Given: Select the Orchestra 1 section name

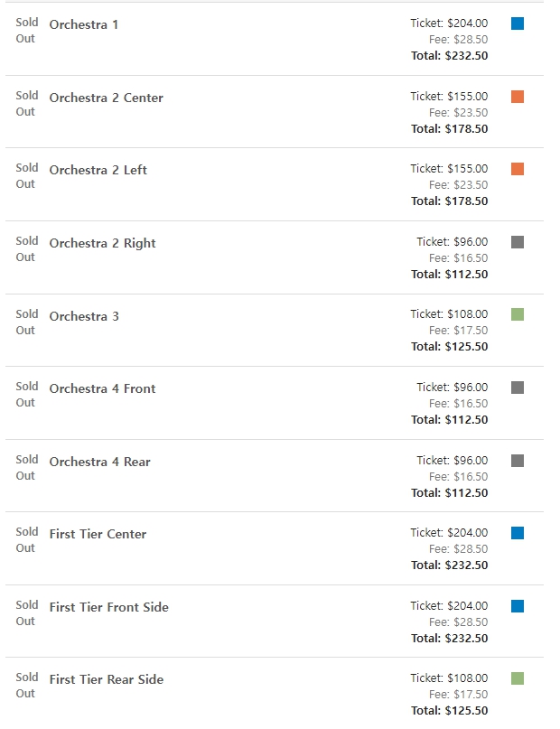Looking at the screenshot, I should (84, 24).
